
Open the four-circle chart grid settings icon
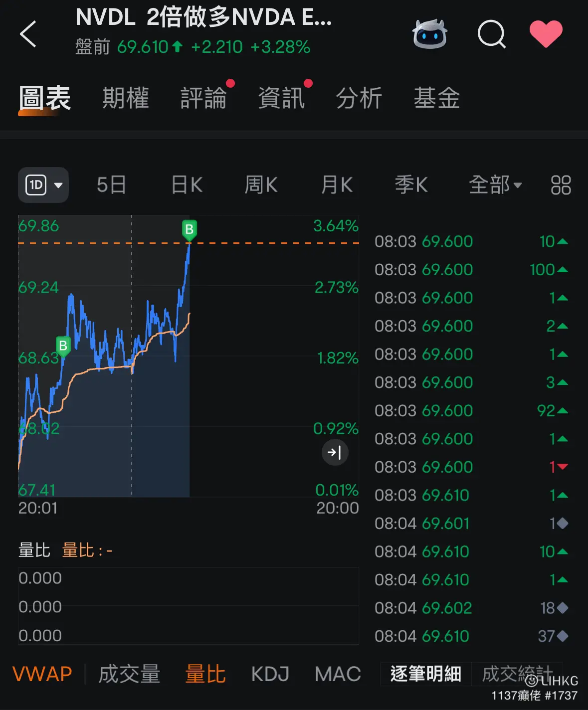pyautogui.click(x=561, y=185)
